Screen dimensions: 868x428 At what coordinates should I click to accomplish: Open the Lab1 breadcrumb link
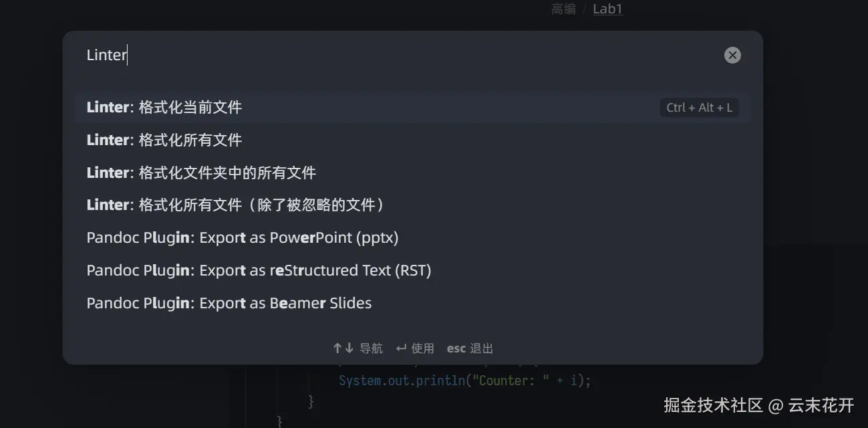[607, 9]
